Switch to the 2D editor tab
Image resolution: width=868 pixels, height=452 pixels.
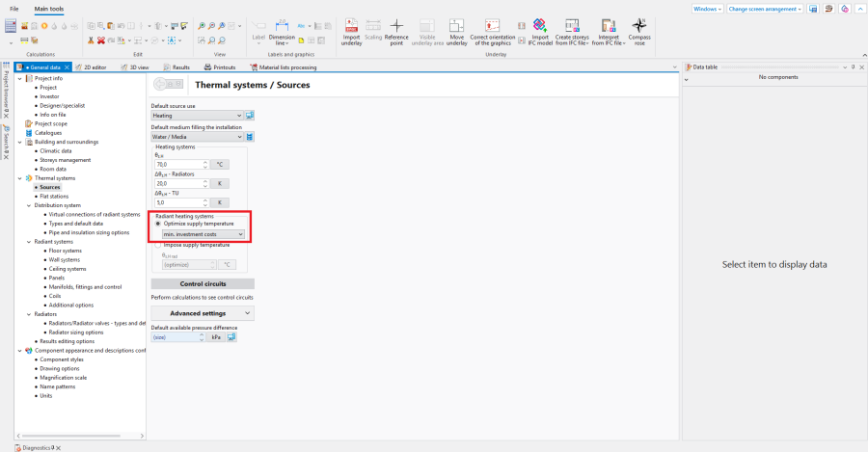click(x=91, y=67)
